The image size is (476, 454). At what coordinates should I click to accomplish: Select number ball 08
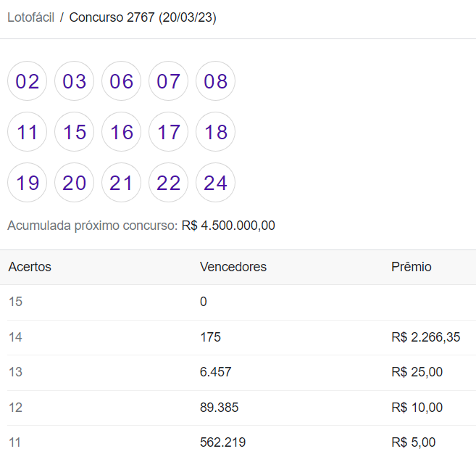coord(215,81)
